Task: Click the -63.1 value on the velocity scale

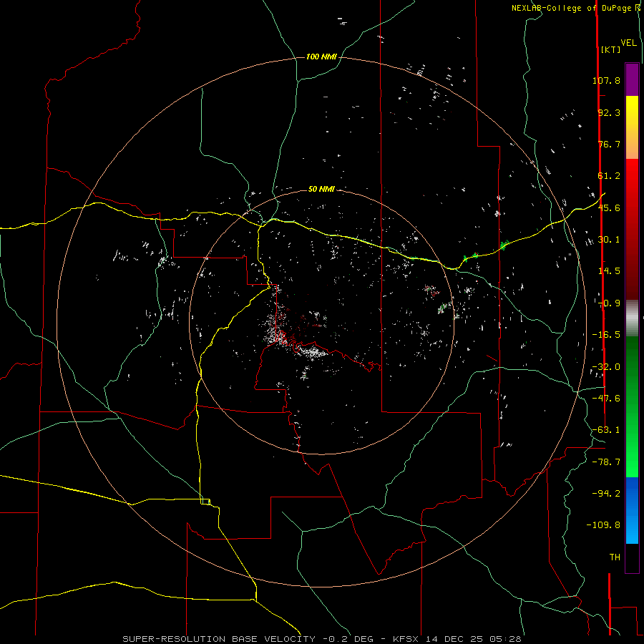Action: pyautogui.click(x=606, y=430)
